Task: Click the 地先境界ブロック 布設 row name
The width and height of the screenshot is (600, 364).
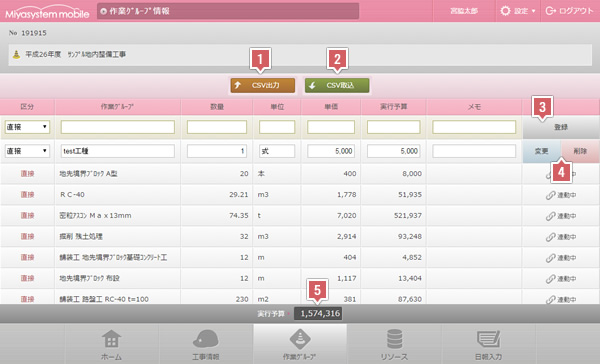Action: tap(89, 278)
